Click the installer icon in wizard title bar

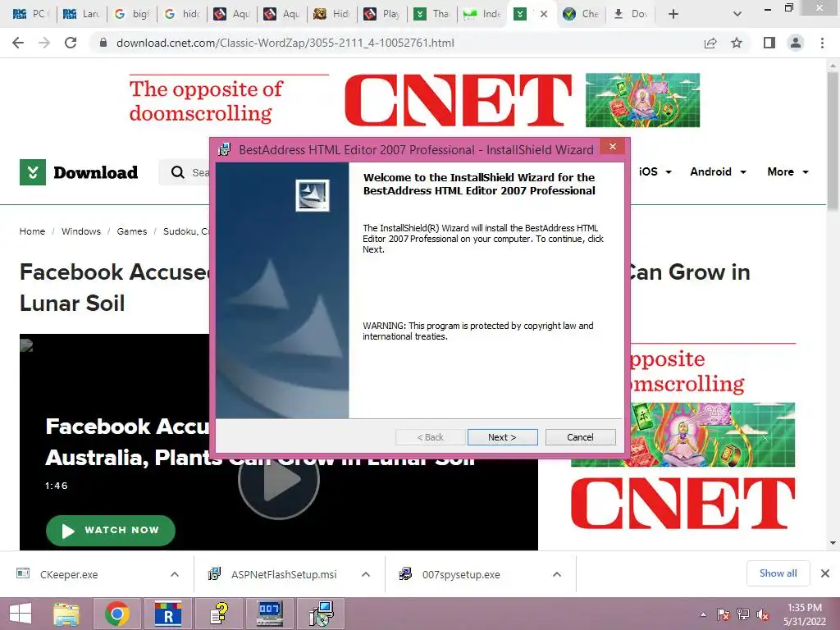tap(225, 149)
